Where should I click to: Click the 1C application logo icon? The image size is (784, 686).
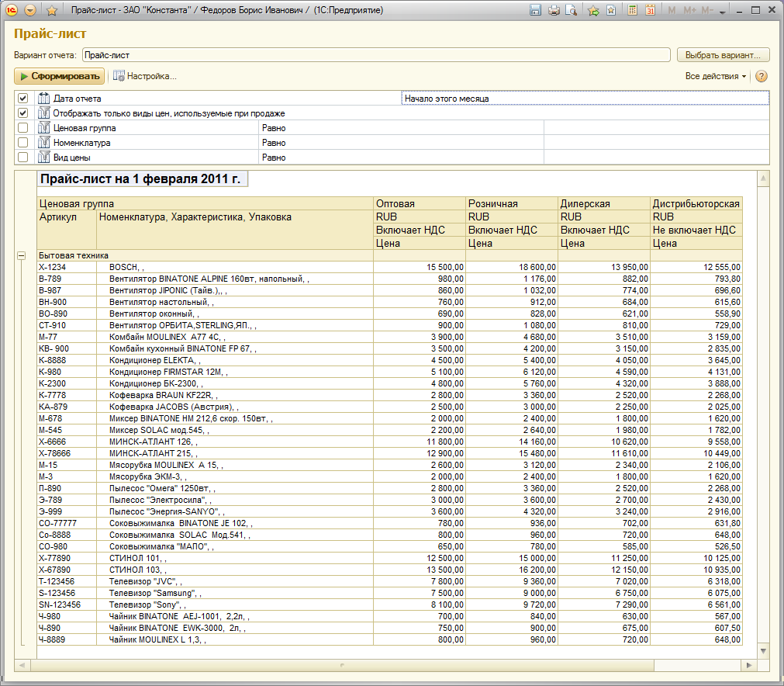coord(11,10)
